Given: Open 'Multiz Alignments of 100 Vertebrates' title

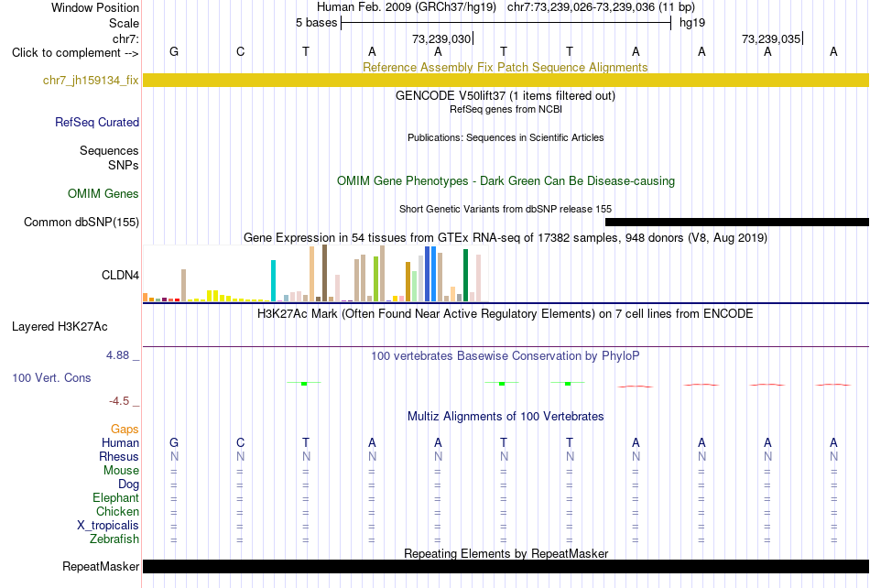Looking at the screenshot, I should (x=506, y=417).
